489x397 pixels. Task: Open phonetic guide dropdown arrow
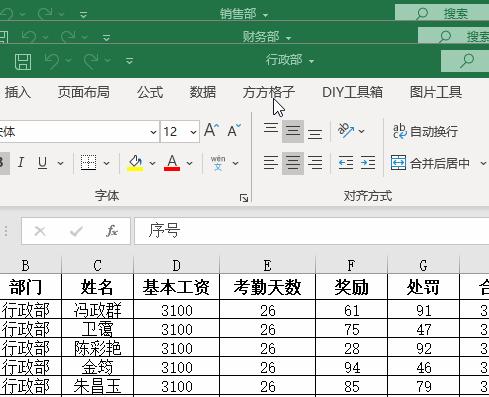[235, 163]
